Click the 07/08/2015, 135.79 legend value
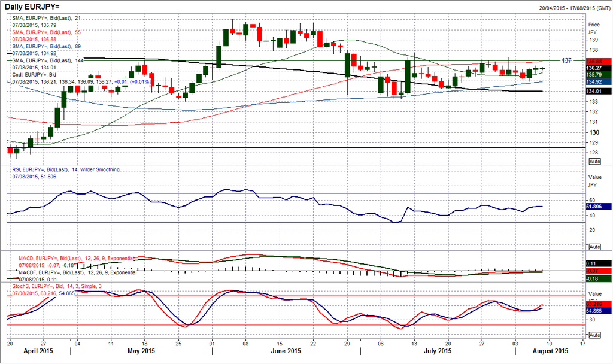 tap(34, 25)
